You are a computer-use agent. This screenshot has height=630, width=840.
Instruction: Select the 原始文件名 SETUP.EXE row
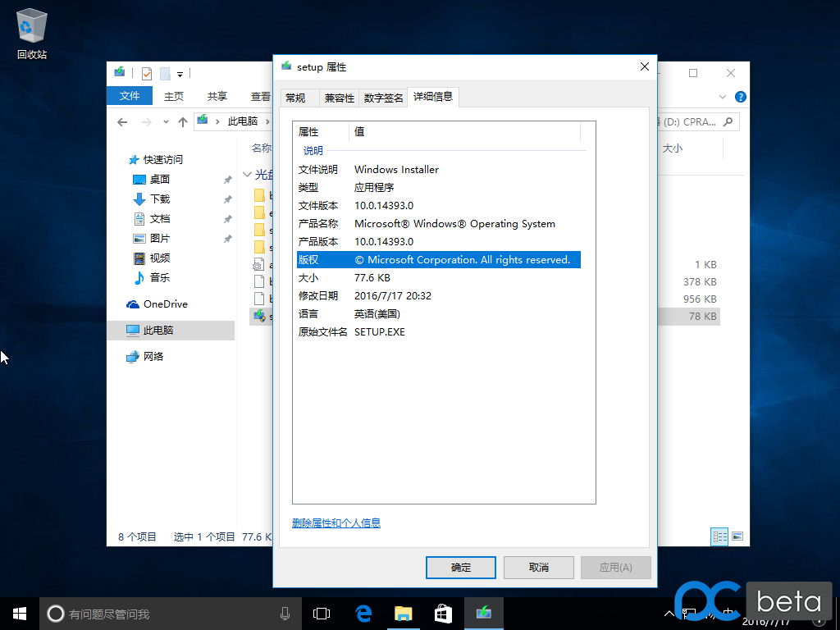point(439,332)
